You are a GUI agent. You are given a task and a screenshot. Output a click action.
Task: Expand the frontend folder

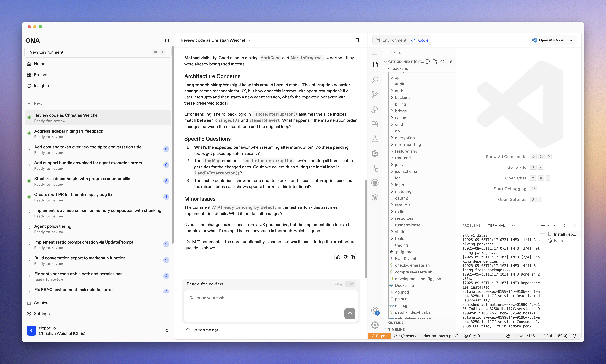coord(402,158)
